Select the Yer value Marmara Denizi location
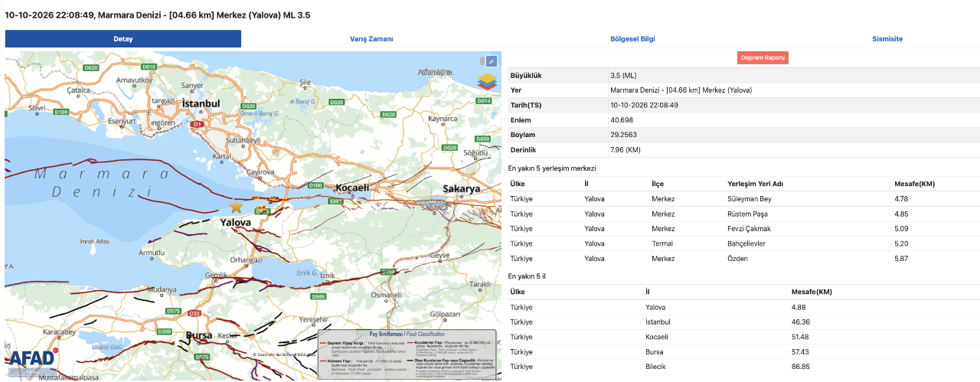This screenshot has height=382, width=980. [x=681, y=90]
